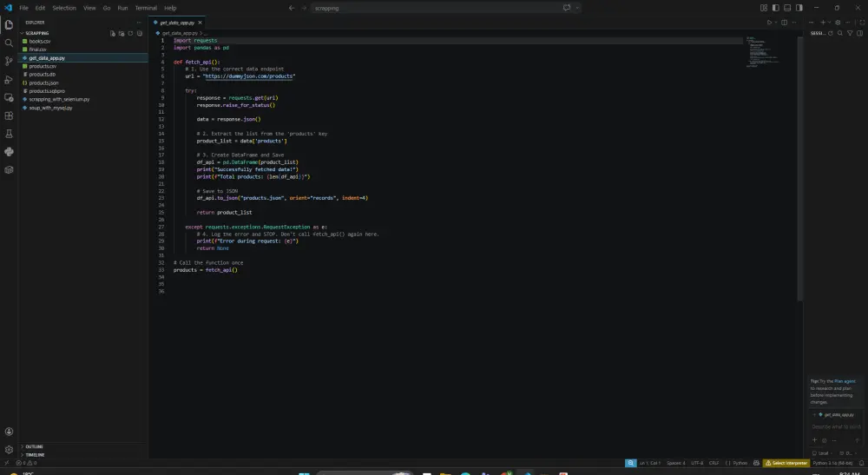
Task: Toggle primary side bar visibility
Action: pos(775,8)
